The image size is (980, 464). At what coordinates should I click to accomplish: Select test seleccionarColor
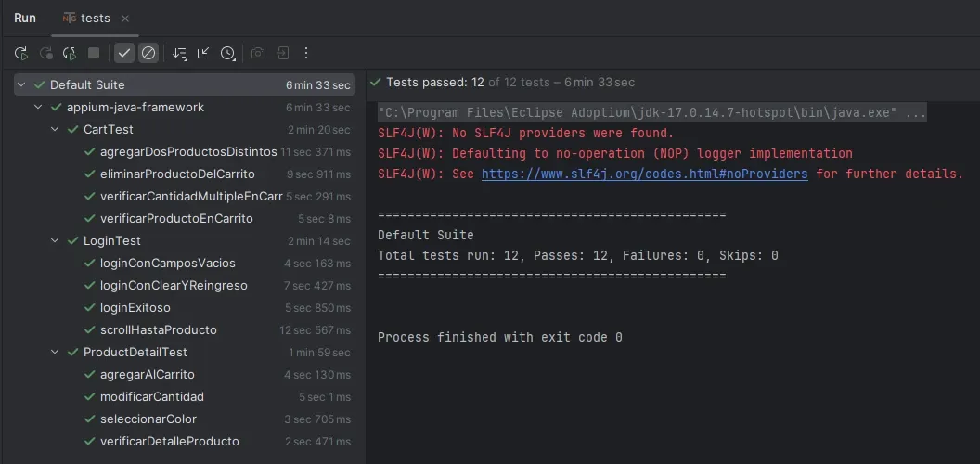tap(184, 419)
